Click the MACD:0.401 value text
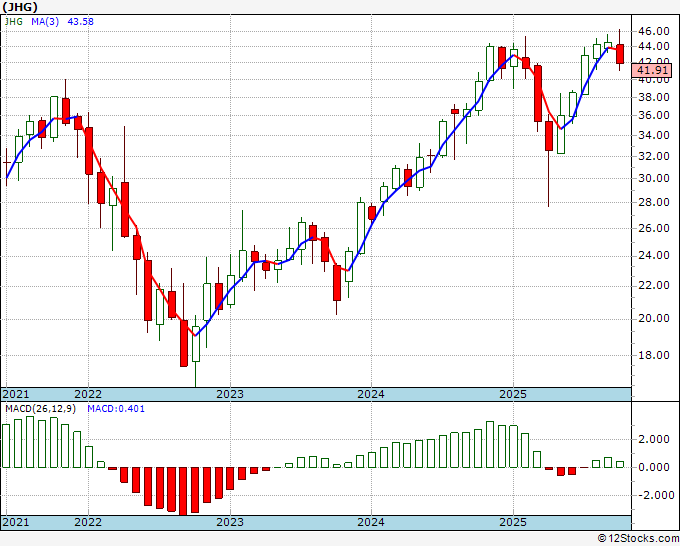 click(x=116, y=409)
